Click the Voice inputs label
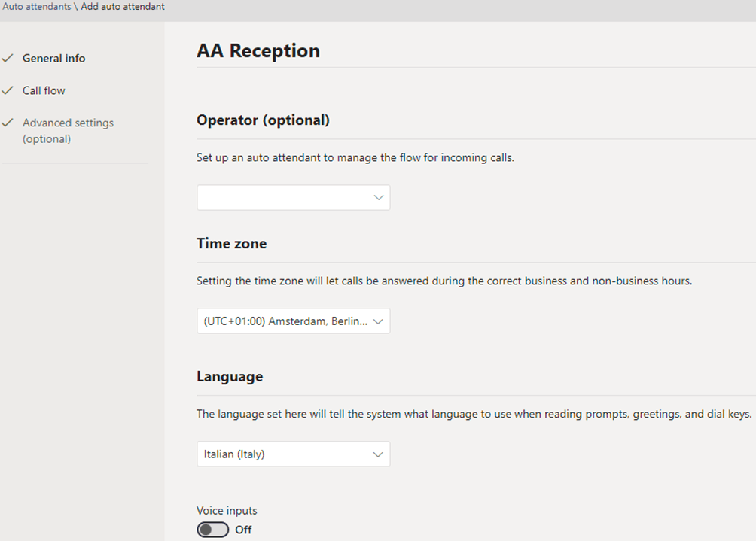 pyautogui.click(x=227, y=511)
